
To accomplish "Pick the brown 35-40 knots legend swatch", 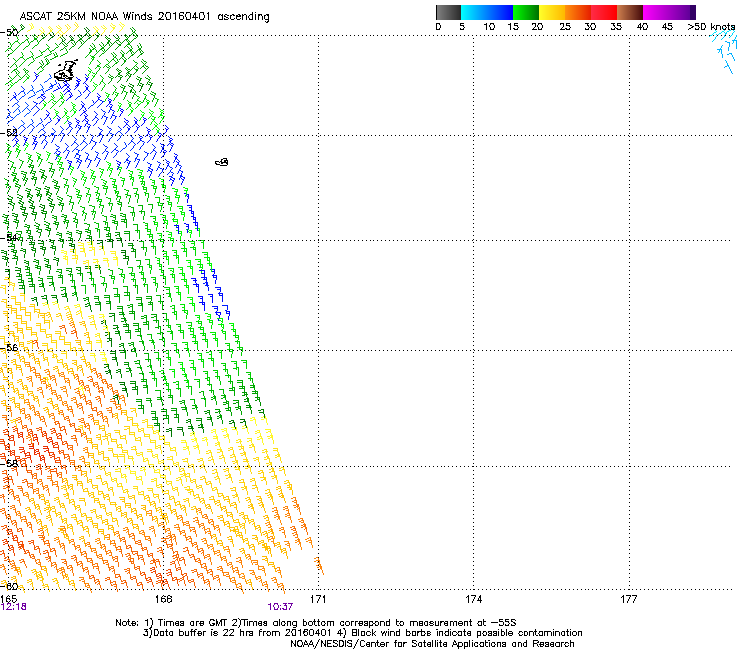I will pos(630,12).
